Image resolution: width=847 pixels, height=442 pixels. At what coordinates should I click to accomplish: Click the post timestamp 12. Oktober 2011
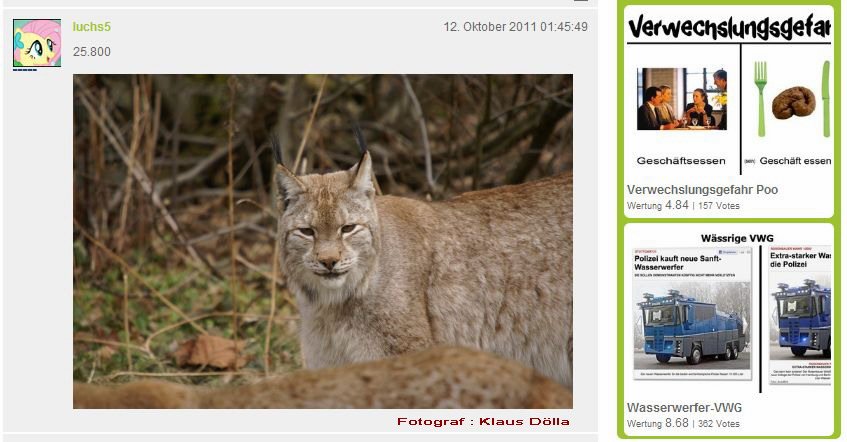[x=515, y=26]
